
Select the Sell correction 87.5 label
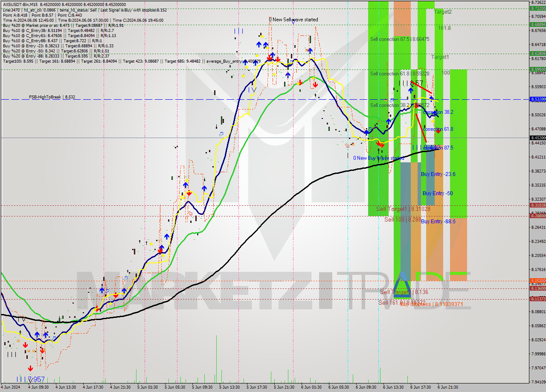400,39
